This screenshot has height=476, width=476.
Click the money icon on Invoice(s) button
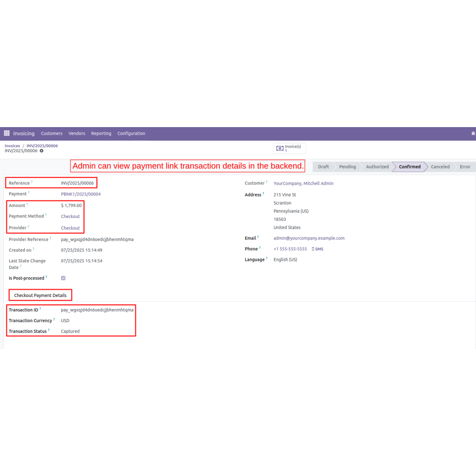280,149
